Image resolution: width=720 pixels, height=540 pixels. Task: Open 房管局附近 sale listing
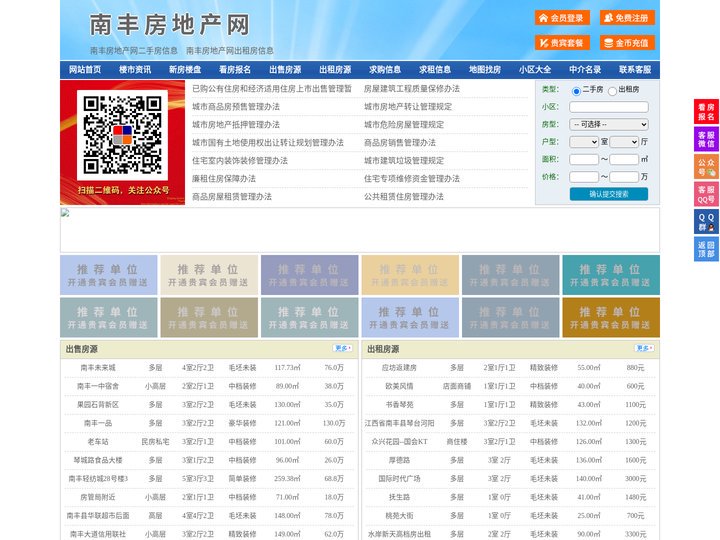tap(98, 497)
